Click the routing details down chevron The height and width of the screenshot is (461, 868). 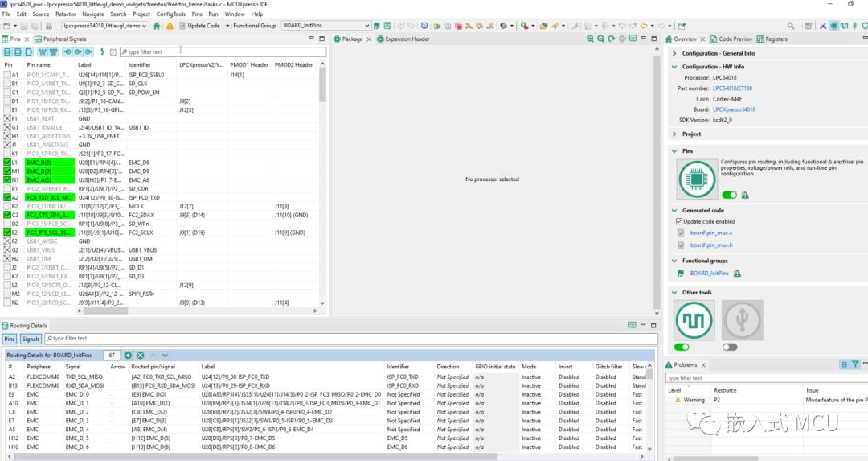pyautogui.click(x=165, y=355)
